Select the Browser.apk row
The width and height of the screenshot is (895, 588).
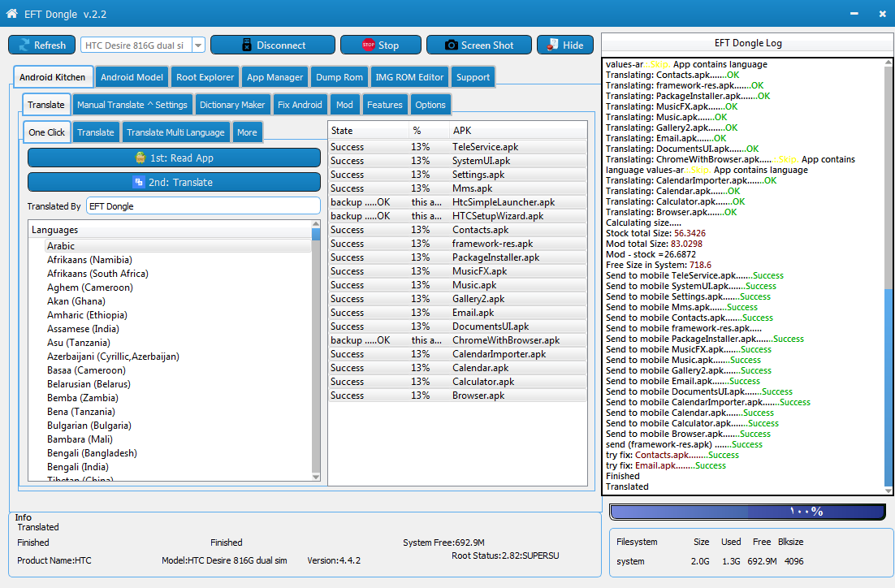pos(458,396)
